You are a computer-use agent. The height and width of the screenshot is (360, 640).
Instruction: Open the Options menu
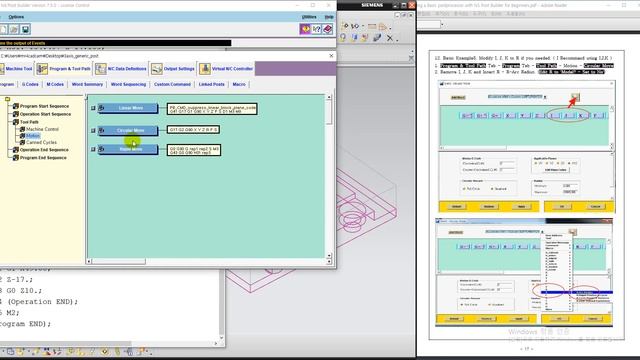(x=16, y=17)
